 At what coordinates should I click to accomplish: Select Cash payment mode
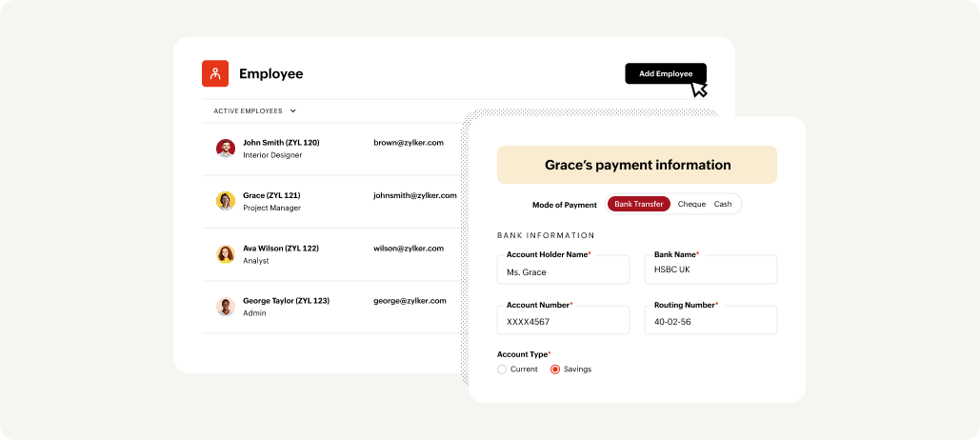pos(723,205)
